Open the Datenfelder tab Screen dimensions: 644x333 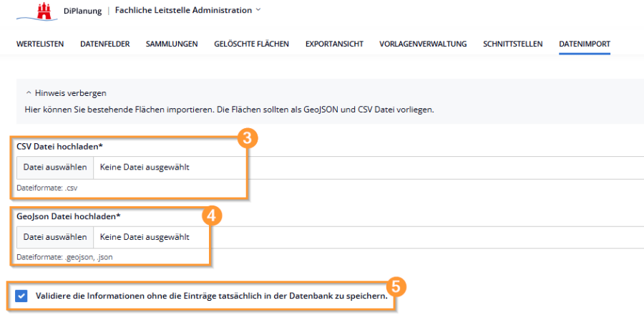pyautogui.click(x=104, y=44)
